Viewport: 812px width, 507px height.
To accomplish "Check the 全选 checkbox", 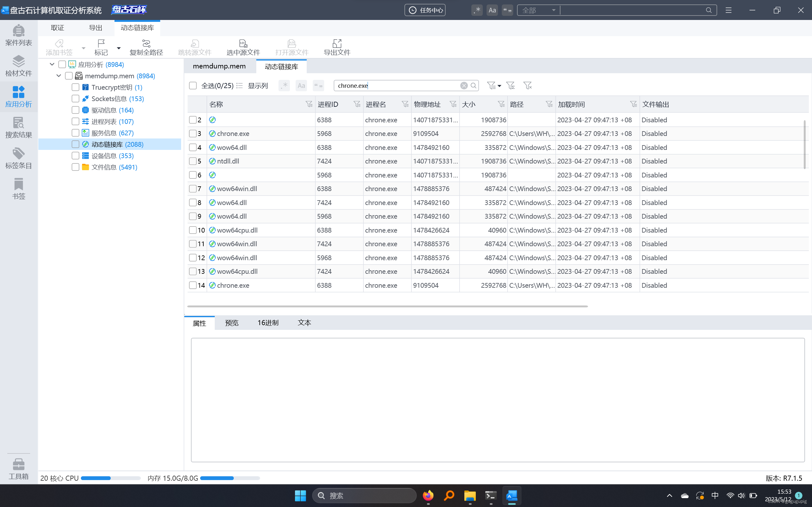I will (x=193, y=86).
